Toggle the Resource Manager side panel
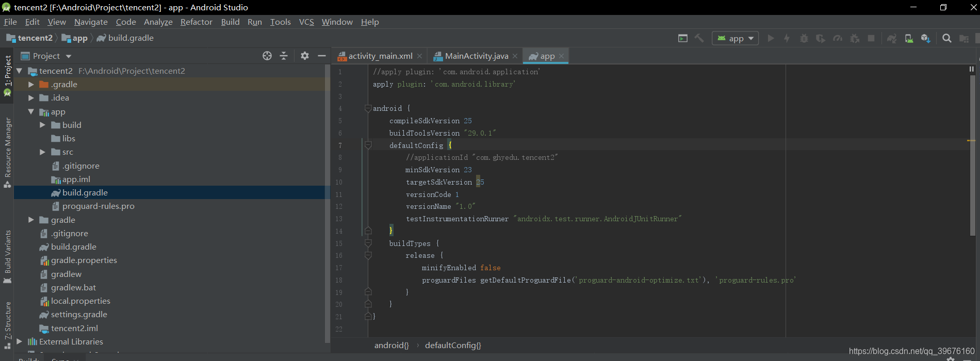This screenshot has height=361, width=980. coord(7,153)
